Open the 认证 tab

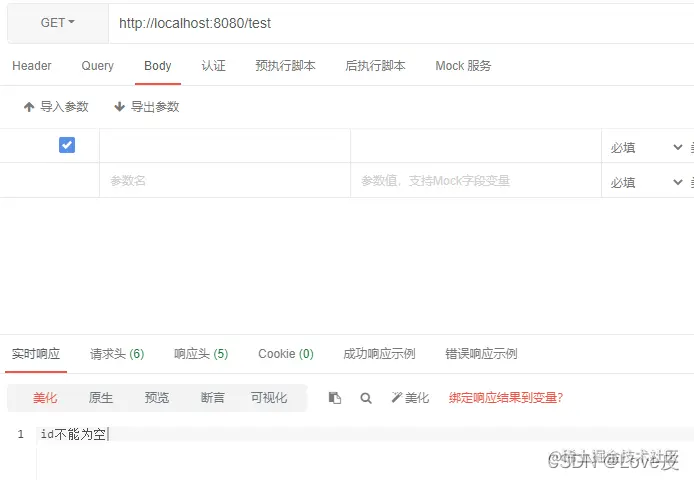213,66
